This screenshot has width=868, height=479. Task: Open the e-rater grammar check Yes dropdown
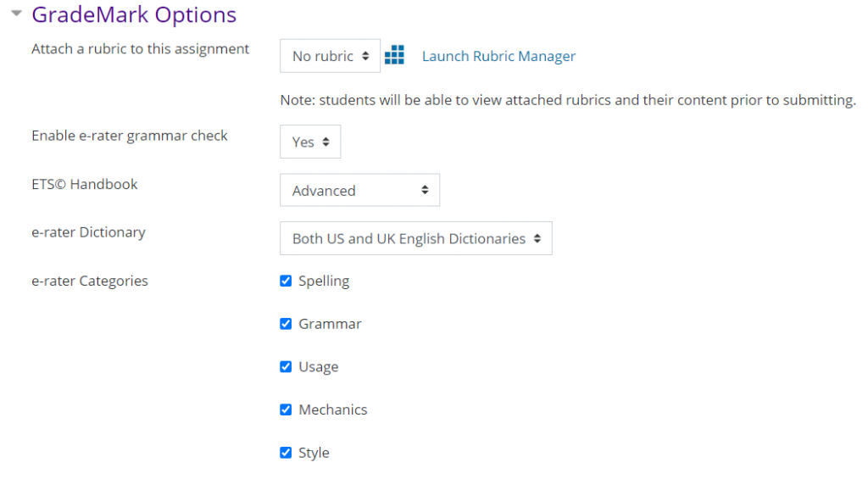coord(310,142)
